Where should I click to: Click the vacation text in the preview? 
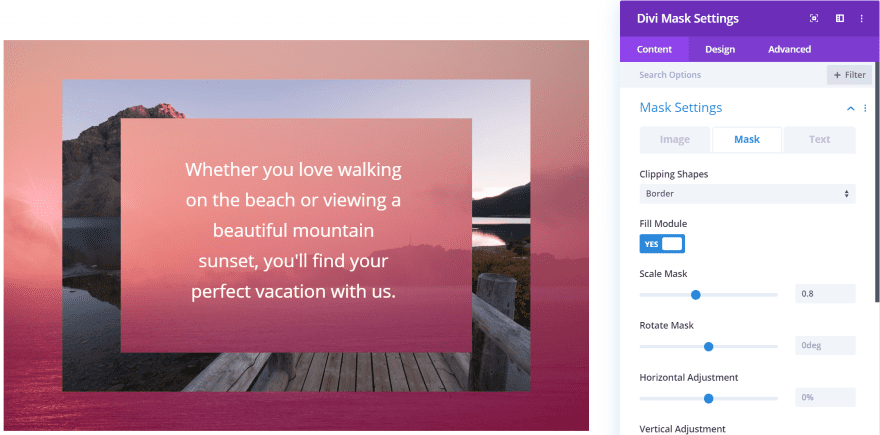click(294, 230)
